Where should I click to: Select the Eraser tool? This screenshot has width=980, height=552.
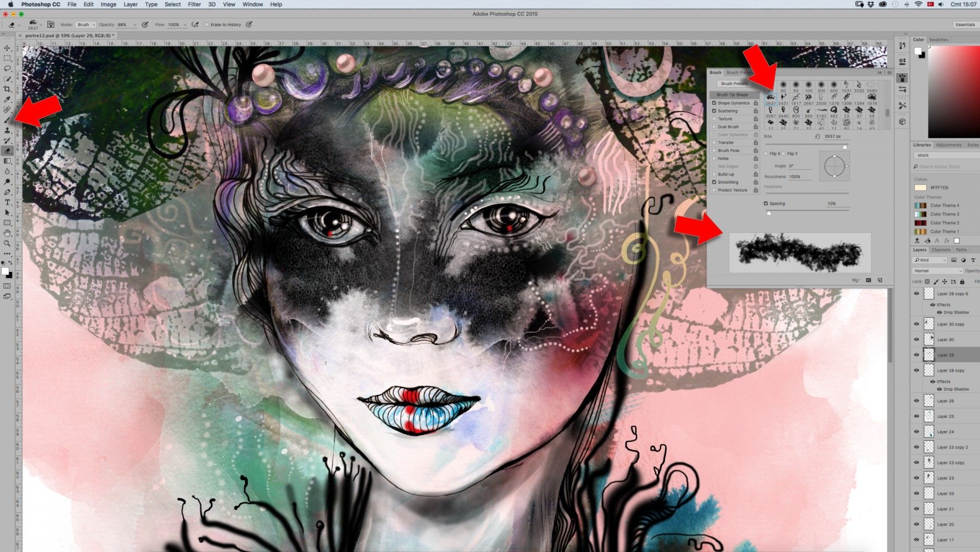pyautogui.click(x=7, y=151)
